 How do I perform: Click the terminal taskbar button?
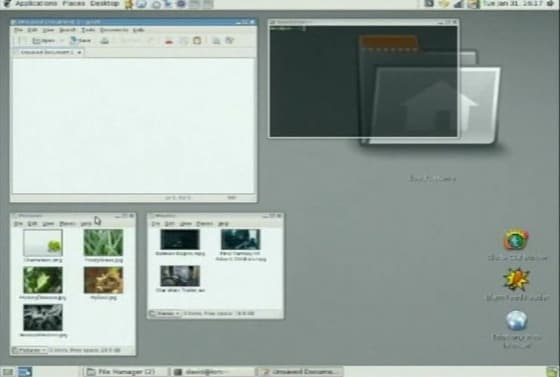(x=212, y=372)
